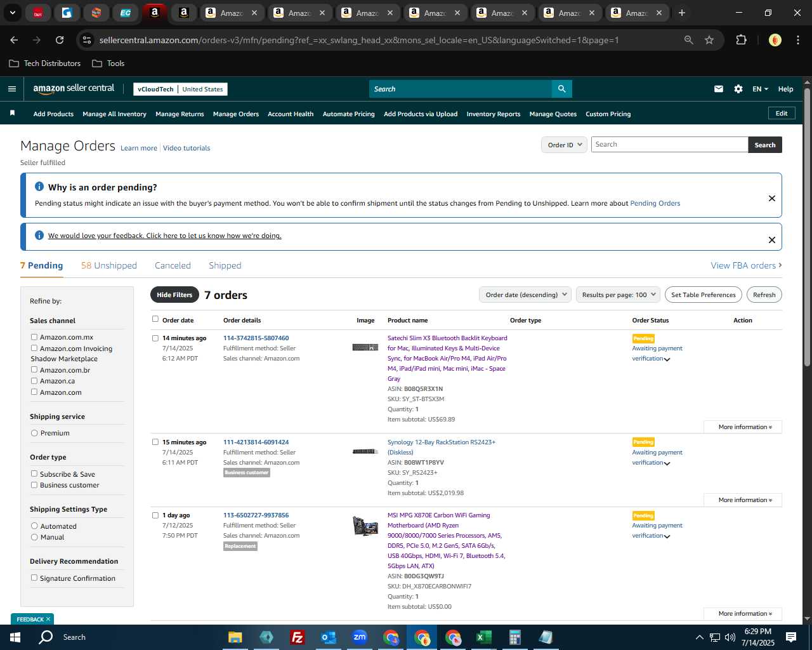This screenshot has height=650, width=812.
Task: Close the FEEDBACK tab with its X
Action: [x=48, y=619]
